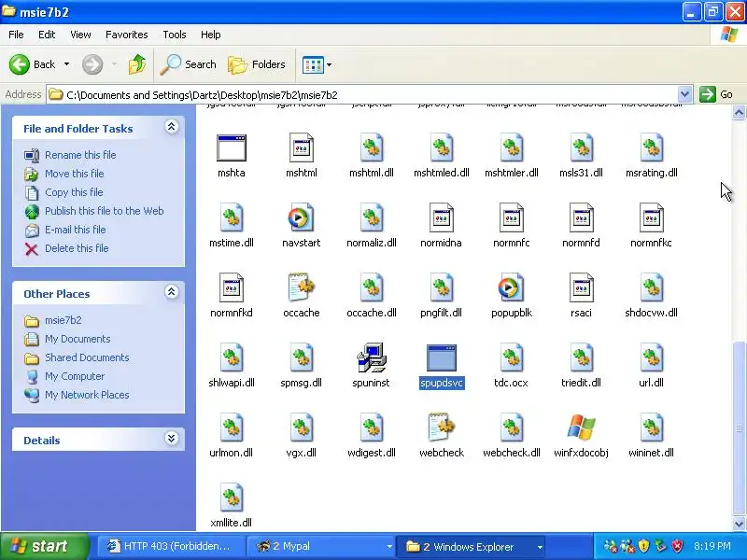
Task: Open My Network Places link
Action: pos(87,395)
